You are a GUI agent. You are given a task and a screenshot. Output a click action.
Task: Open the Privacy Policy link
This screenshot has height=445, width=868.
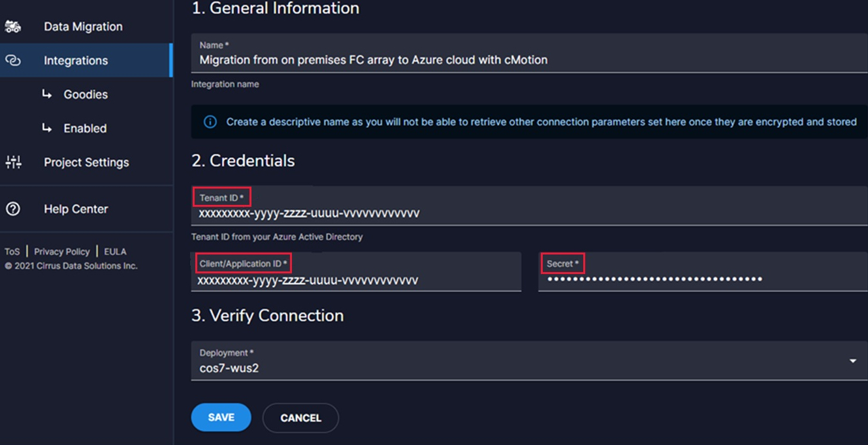pos(62,252)
